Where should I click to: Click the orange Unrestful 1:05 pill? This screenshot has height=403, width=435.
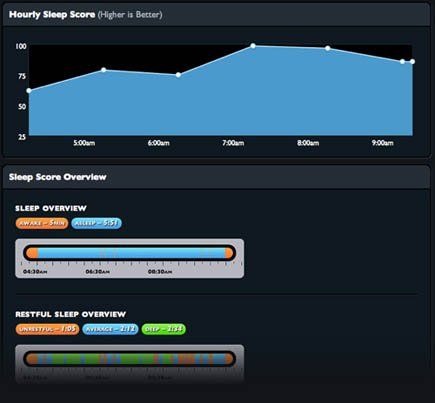tap(47, 329)
